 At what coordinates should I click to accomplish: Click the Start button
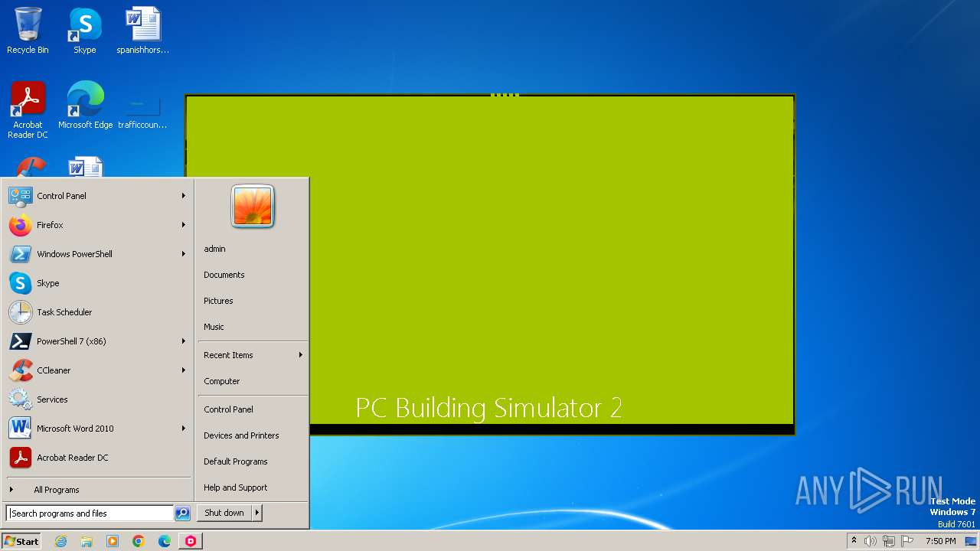(x=21, y=541)
